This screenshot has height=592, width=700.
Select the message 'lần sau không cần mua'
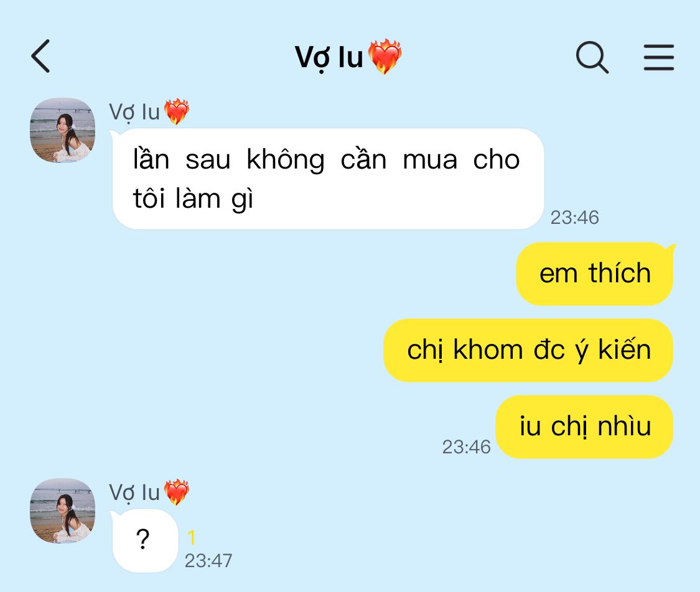click(x=328, y=179)
